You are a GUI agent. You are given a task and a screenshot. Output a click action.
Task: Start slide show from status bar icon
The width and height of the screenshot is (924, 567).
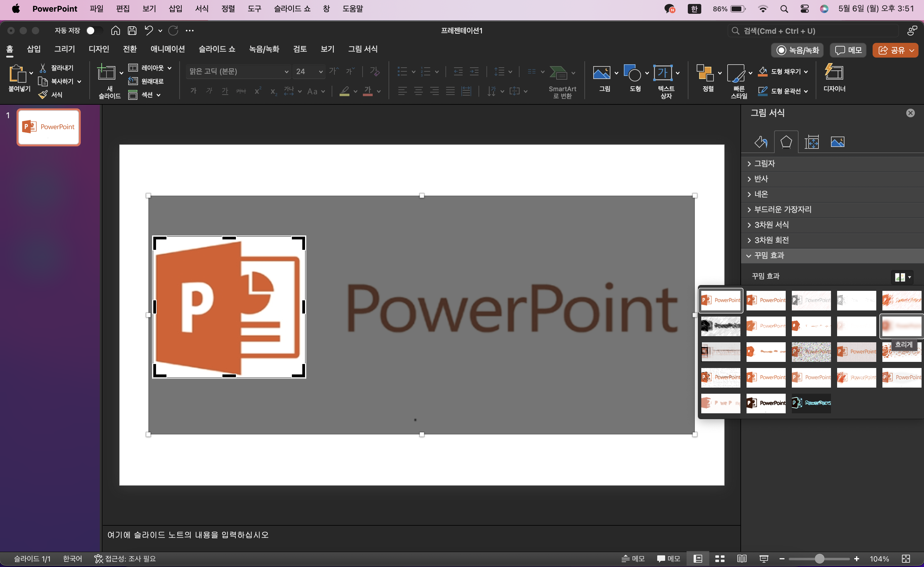point(764,558)
